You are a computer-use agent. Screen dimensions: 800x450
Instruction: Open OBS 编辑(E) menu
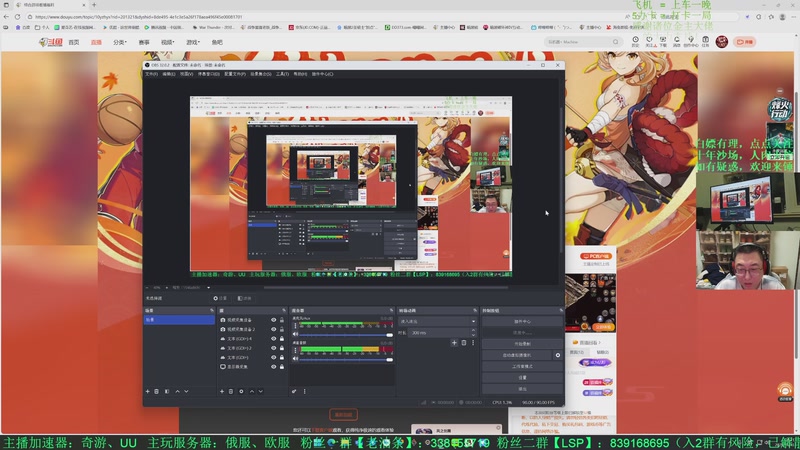tap(169, 74)
